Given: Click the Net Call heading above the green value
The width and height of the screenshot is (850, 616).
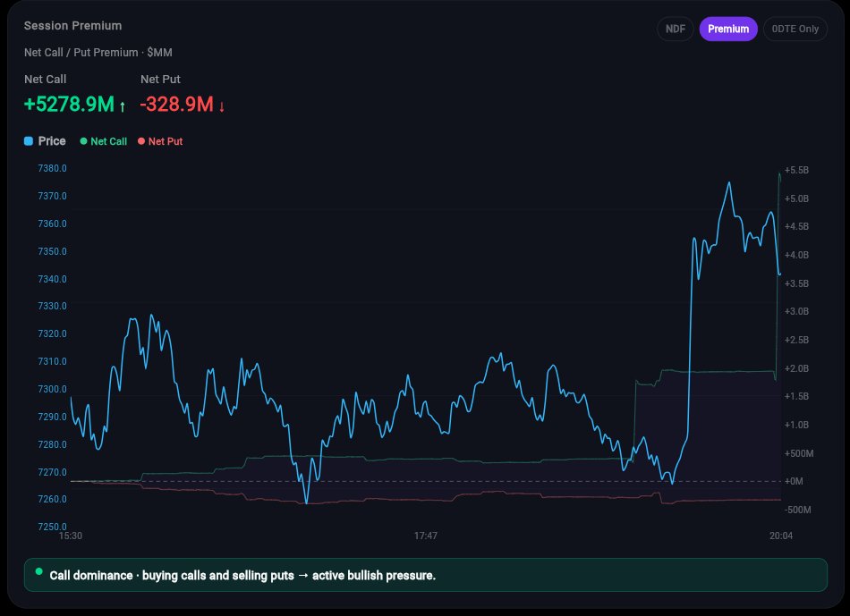Looking at the screenshot, I should coord(45,79).
